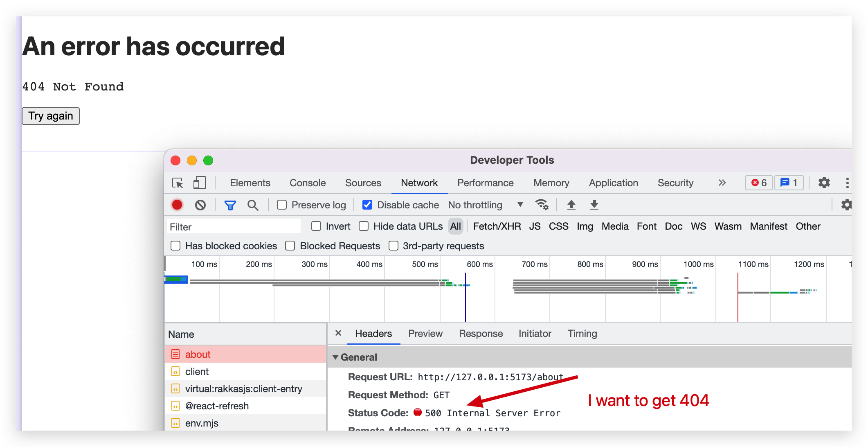Image resolution: width=868 pixels, height=447 pixels.
Task: Clear the network log
Action: 200,205
